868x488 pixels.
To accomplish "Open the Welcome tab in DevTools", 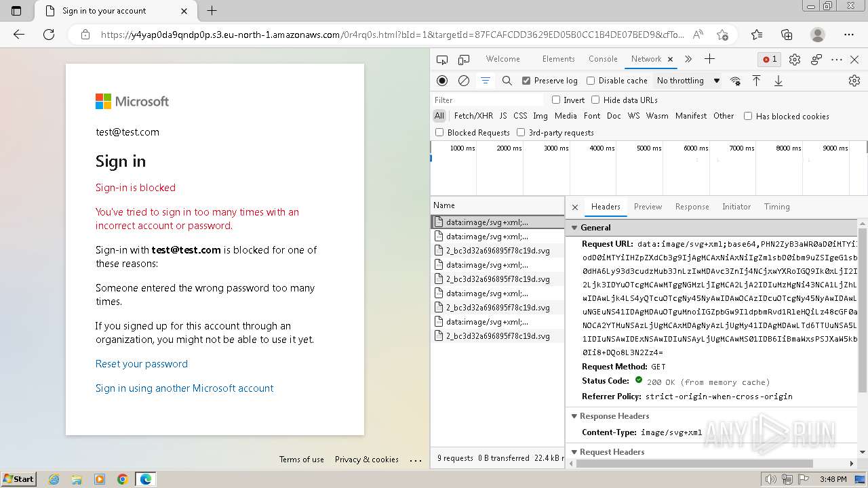I will [x=502, y=59].
